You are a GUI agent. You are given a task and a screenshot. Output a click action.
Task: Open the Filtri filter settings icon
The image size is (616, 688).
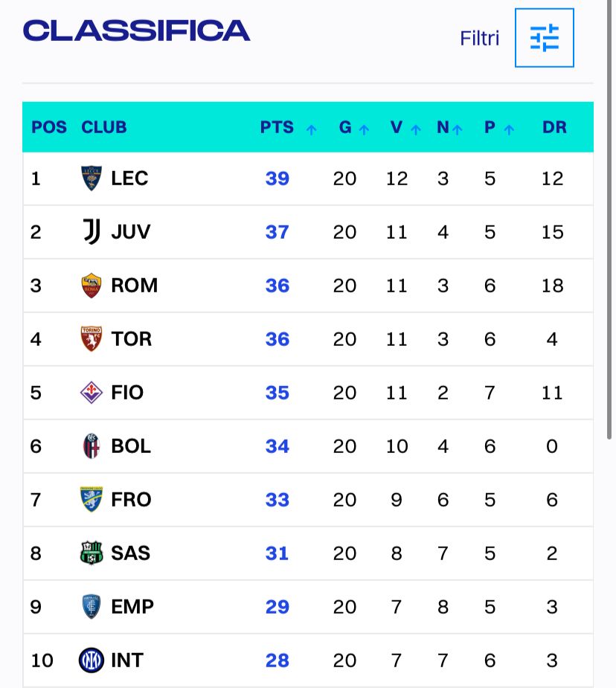coord(544,38)
